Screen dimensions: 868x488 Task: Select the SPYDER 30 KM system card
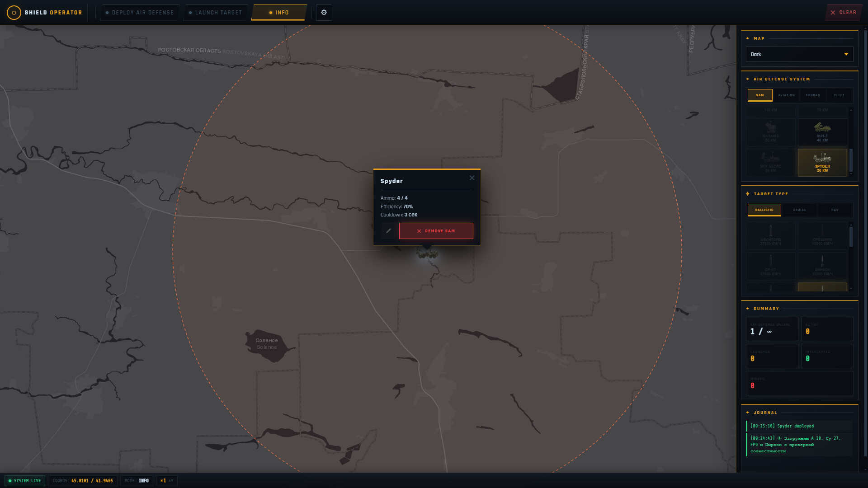pos(822,162)
